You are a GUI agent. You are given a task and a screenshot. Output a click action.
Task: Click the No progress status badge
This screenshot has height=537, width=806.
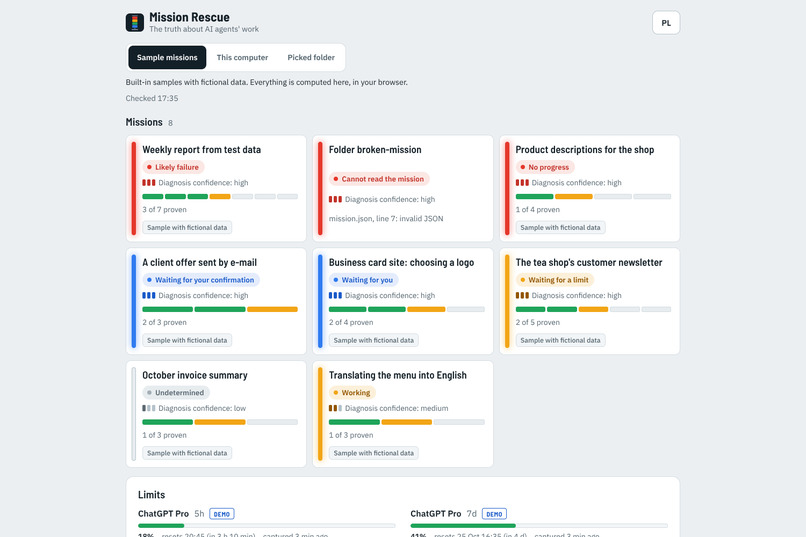[545, 167]
